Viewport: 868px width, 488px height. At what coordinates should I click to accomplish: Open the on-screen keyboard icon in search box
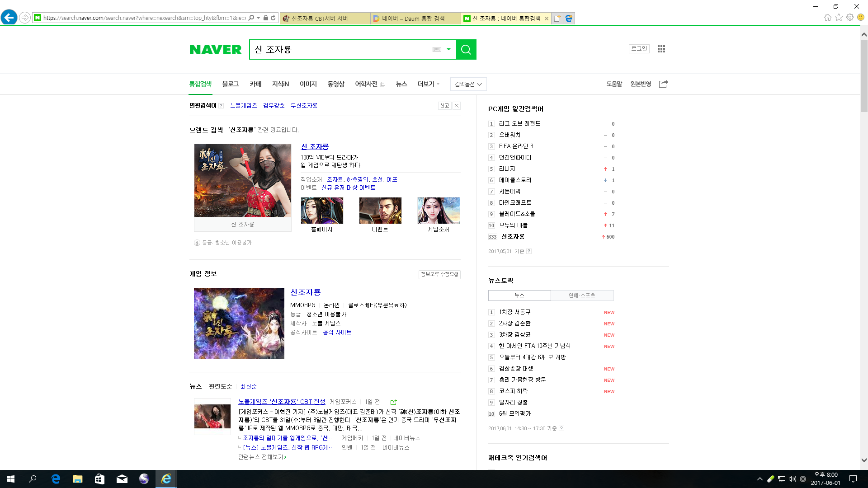[x=437, y=50]
